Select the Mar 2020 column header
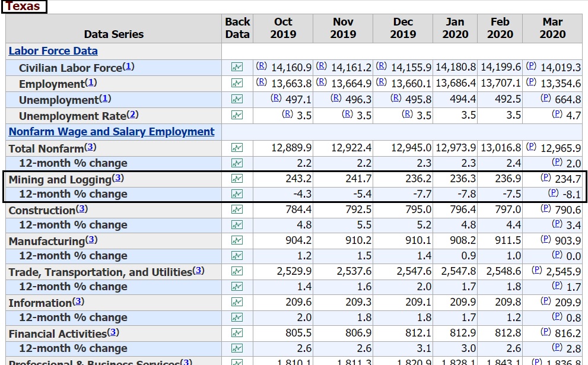 tap(552, 28)
